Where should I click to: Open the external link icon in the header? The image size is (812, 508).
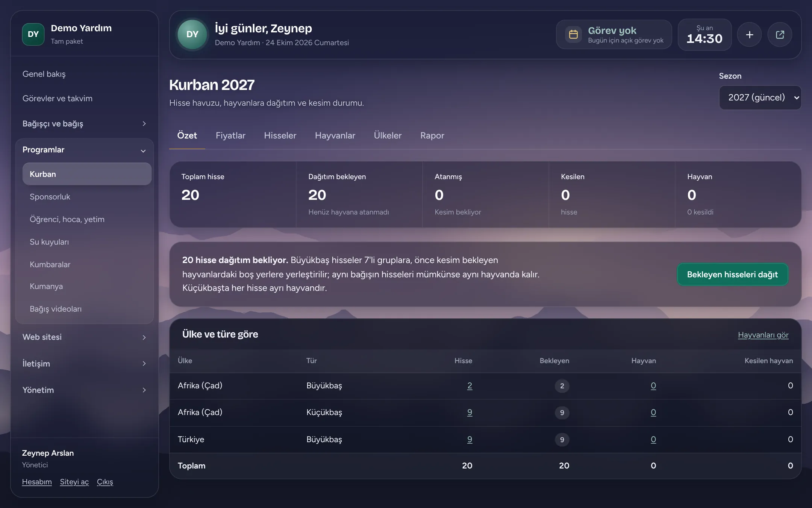coord(780,35)
